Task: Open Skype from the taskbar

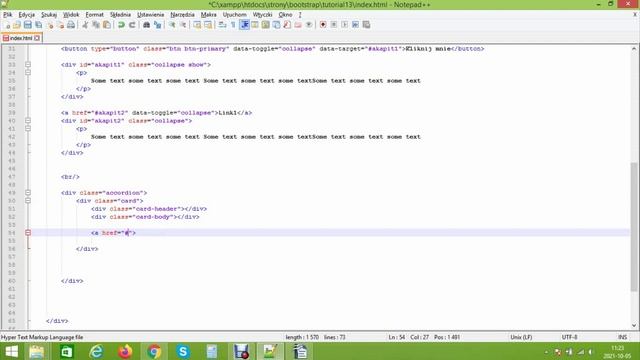Action: pyautogui.click(x=183, y=351)
